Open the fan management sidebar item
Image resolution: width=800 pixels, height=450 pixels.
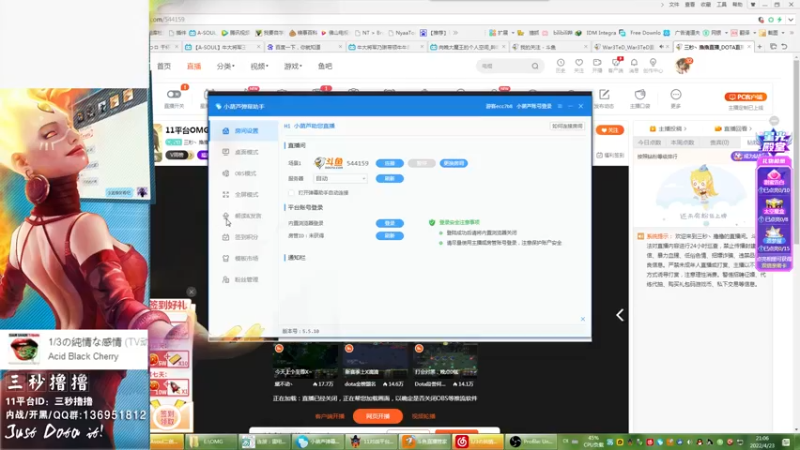(x=243, y=280)
